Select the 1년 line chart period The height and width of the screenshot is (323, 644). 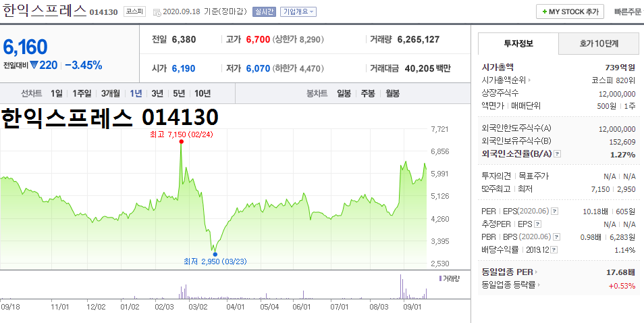pyautogui.click(x=136, y=94)
